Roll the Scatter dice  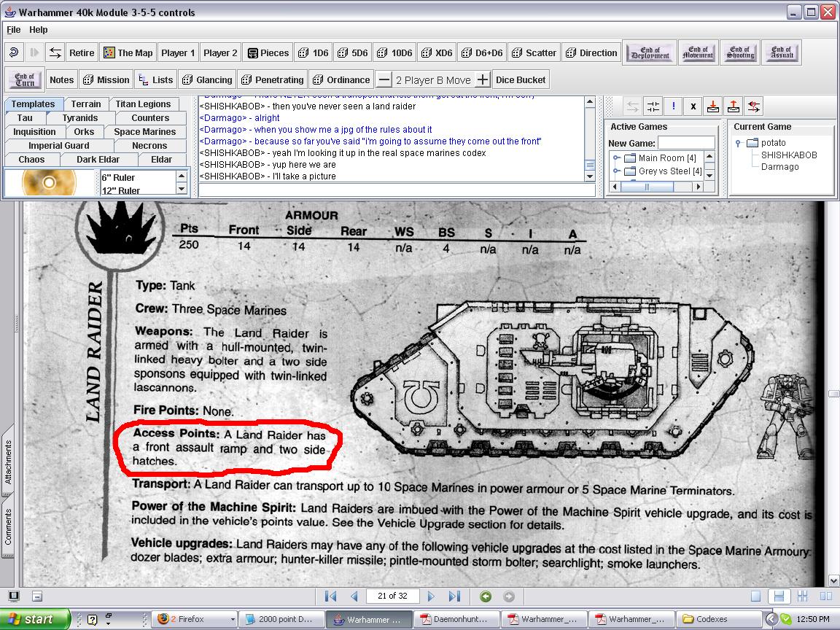534,52
